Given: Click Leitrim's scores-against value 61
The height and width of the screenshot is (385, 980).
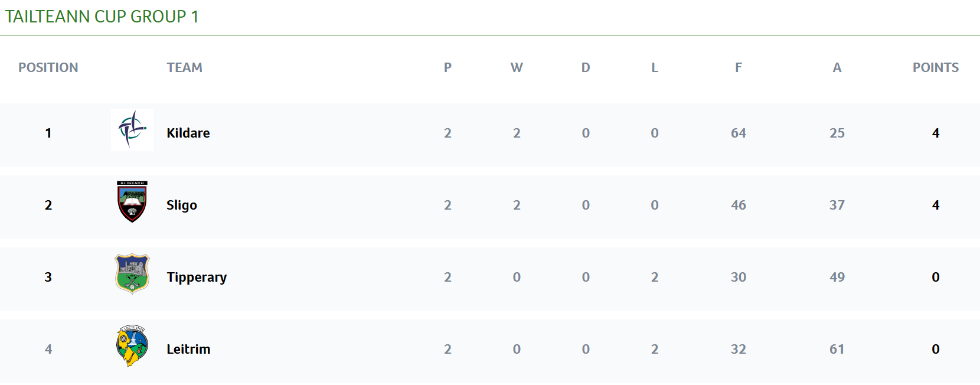Looking at the screenshot, I should (837, 349).
